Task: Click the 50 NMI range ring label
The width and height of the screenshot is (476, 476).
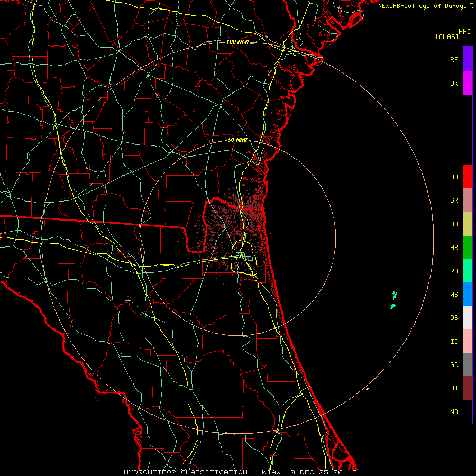Action: click(237, 140)
